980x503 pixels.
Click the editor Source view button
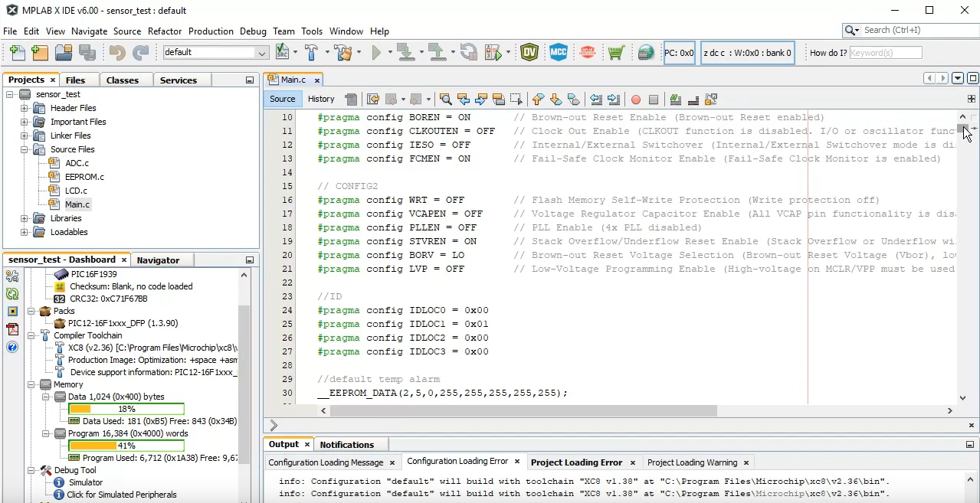pos(282,99)
